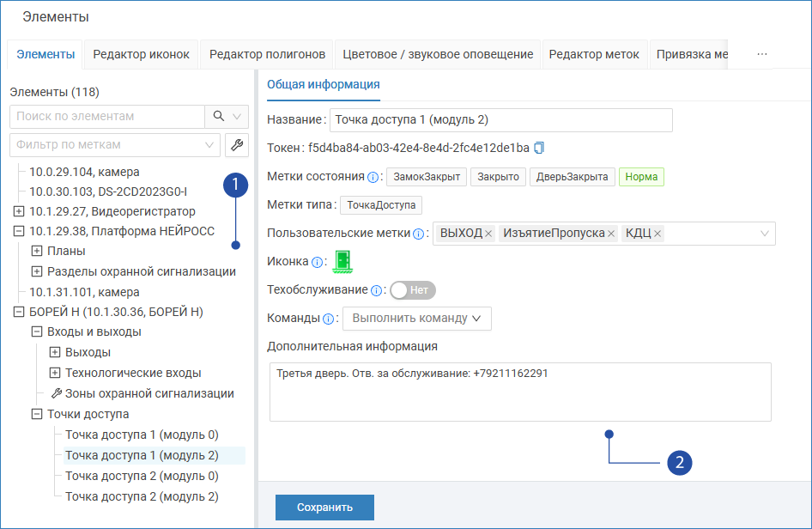
Task: Copy the token to clipboard
Action: point(540,148)
